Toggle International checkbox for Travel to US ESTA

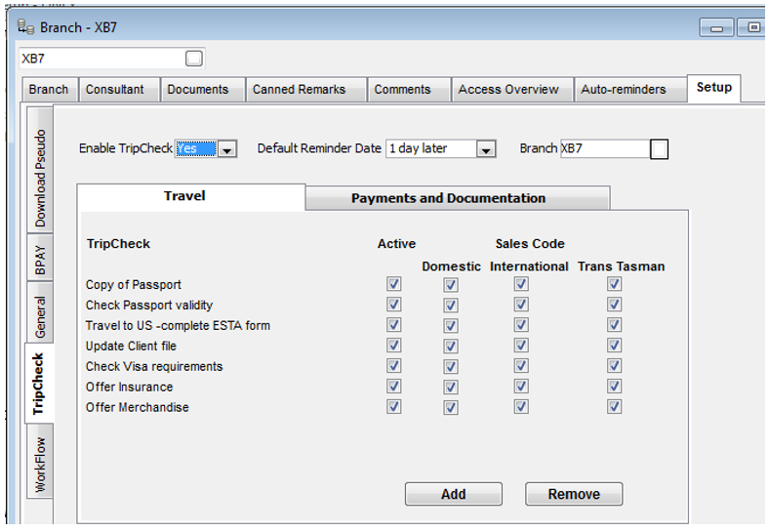click(x=521, y=325)
